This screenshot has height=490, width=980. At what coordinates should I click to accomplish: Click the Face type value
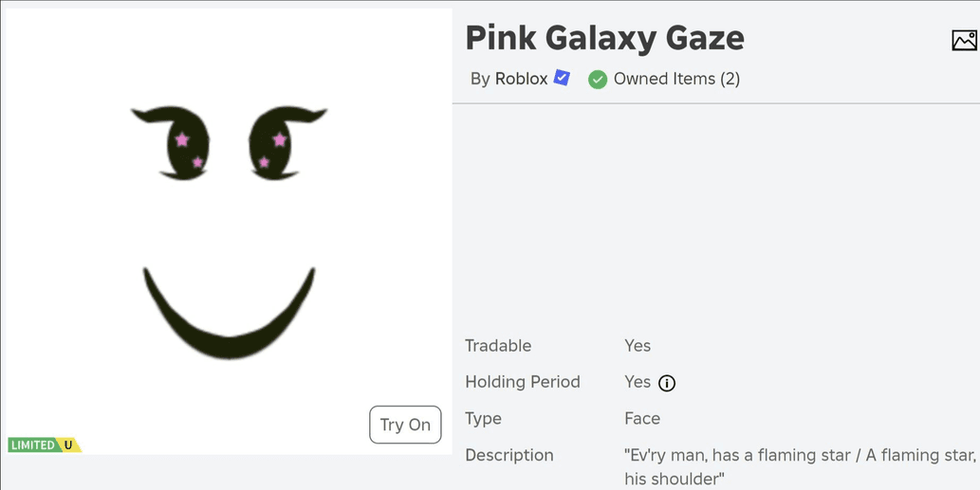point(642,418)
